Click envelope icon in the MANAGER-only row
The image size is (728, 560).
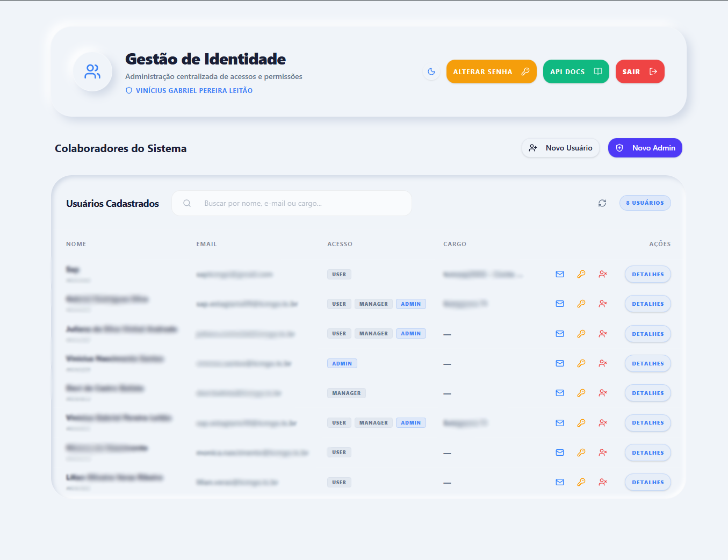(560, 393)
